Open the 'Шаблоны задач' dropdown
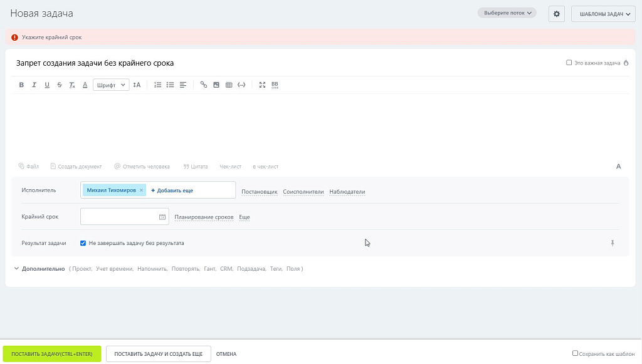The width and height of the screenshot is (642, 364). click(603, 13)
